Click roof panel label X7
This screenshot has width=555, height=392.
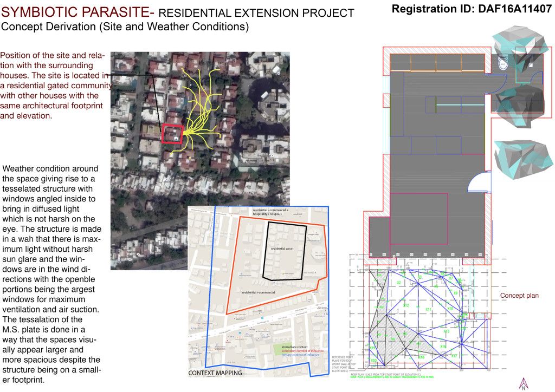(451, 278)
